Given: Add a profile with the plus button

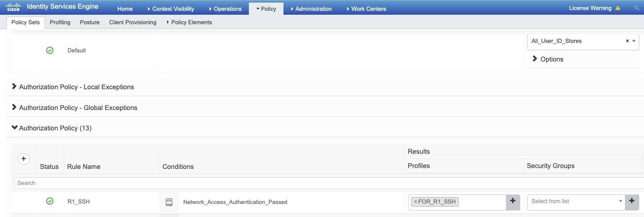Looking at the screenshot, I should 512,201.
